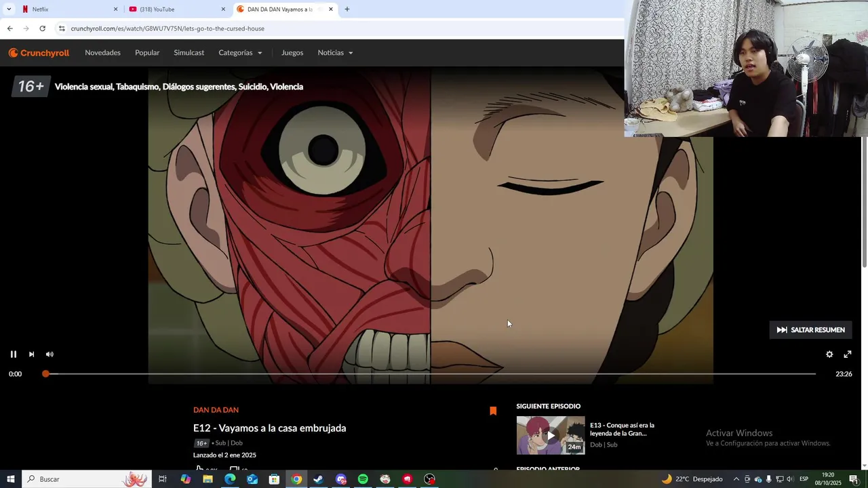Open the taskbar clock at 19:20

pos(828,479)
